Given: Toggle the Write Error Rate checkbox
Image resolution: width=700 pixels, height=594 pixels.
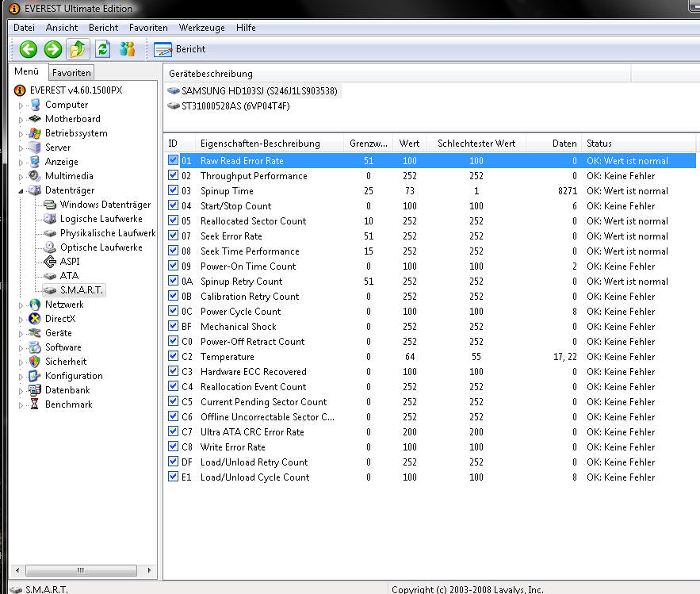Looking at the screenshot, I should pos(173,446).
